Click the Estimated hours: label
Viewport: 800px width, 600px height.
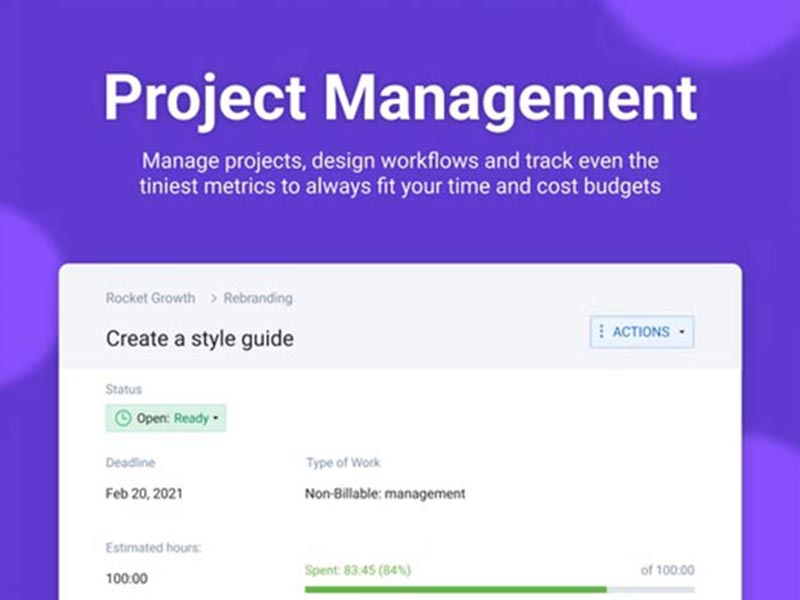[154, 548]
